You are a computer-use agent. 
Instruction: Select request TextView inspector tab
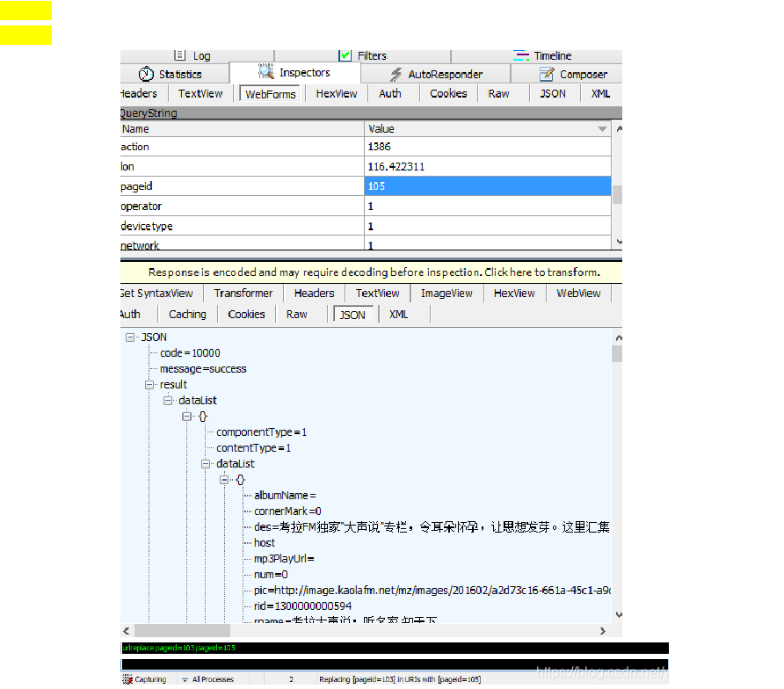point(200,93)
